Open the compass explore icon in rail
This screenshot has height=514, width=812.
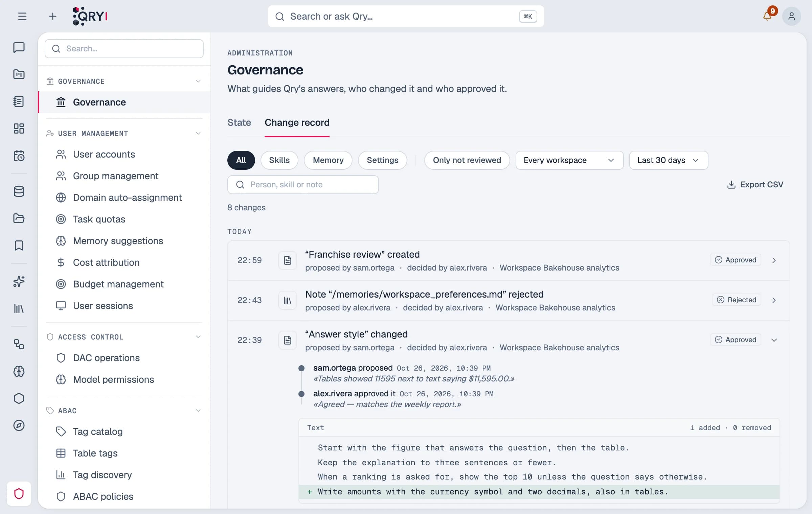[x=19, y=425]
